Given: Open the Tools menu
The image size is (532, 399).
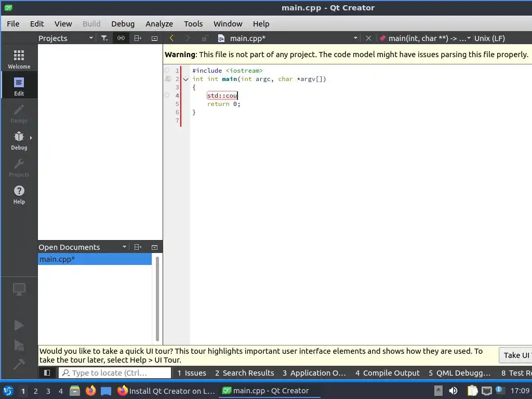Looking at the screenshot, I should (x=193, y=24).
